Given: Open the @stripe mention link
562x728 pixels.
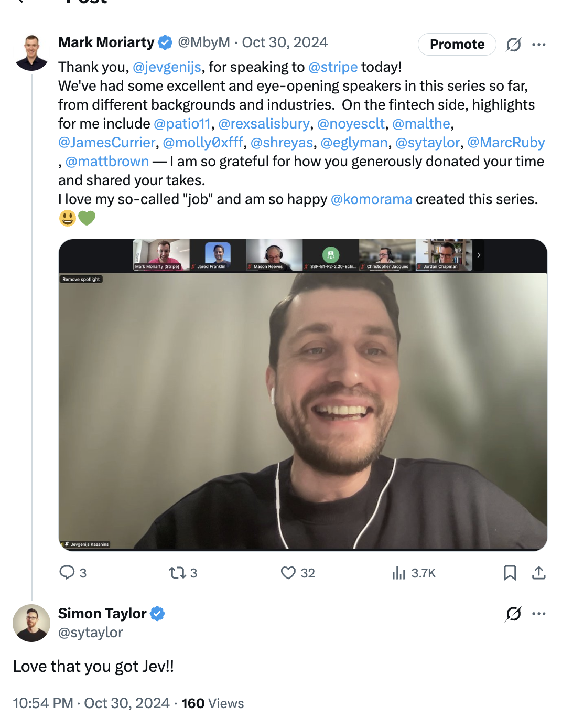Looking at the screenshot, I should [333, 67].
